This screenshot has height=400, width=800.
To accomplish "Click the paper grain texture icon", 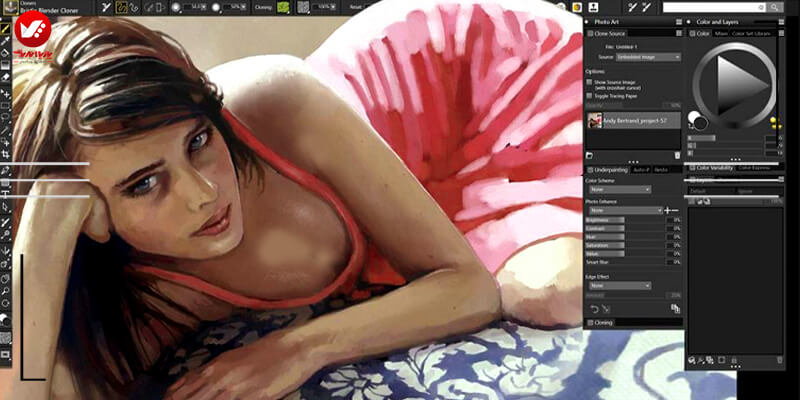I will (x=303, y=7).
